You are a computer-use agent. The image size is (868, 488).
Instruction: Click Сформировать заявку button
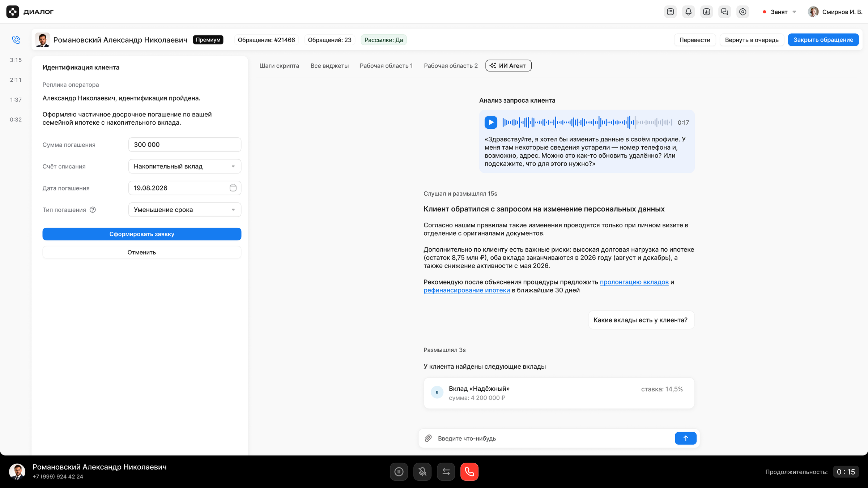pos(142,234)
